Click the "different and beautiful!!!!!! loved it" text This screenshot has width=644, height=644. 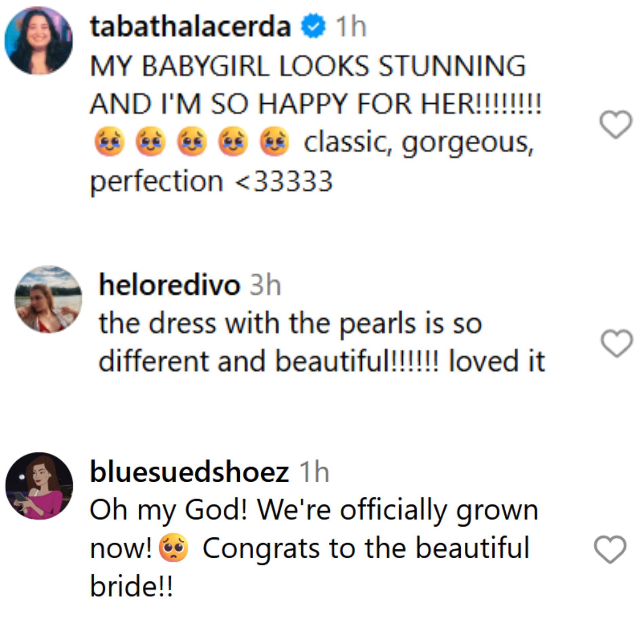click(321, 361)
